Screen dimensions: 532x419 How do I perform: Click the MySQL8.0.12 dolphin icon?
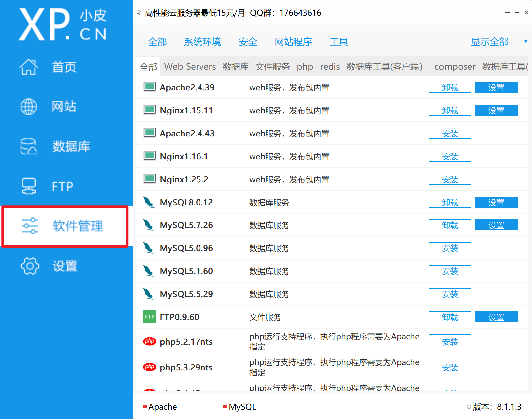coord(149,202)
